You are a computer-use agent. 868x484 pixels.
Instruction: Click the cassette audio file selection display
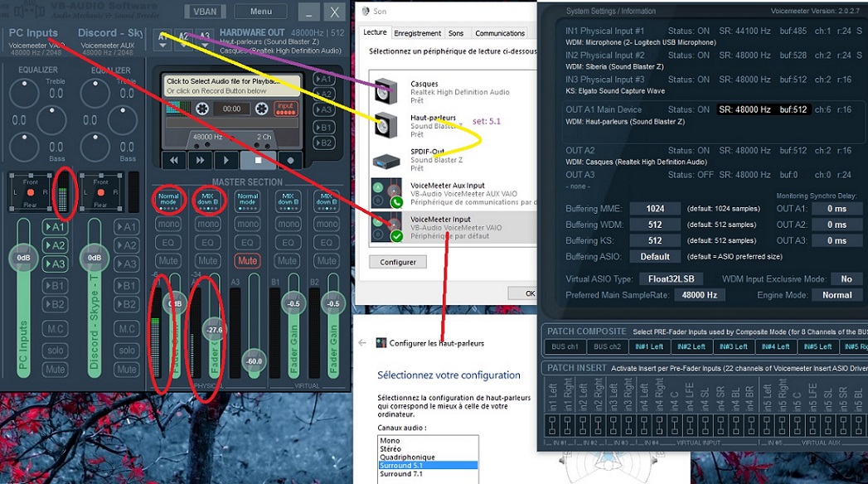tap(232, 86)
